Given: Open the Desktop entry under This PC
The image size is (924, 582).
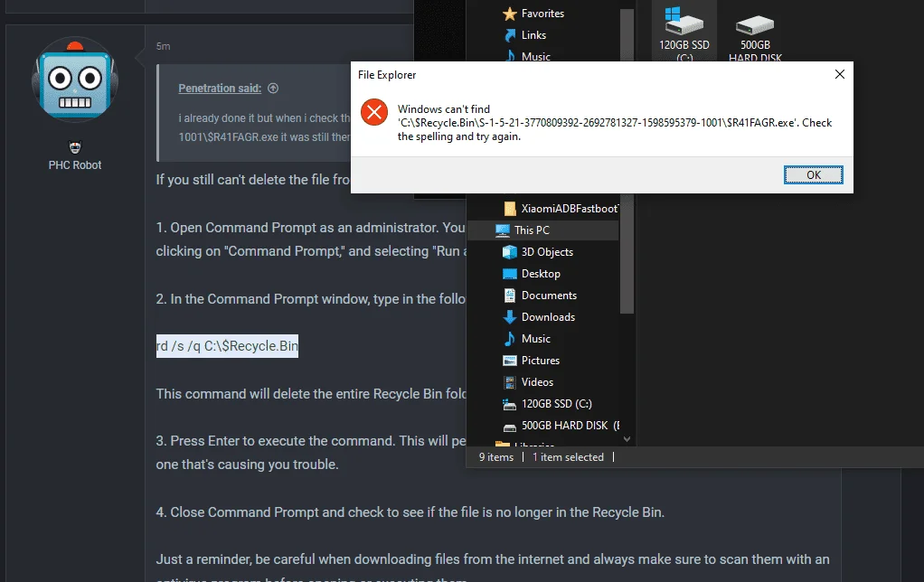Looking at the screenshot, I should (541, 274).
